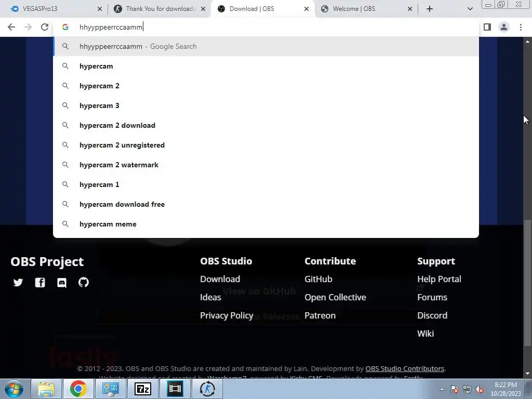The width and height of the screenshot is (532, 399).
Task: Open the Open Collective link
Action: coord(335,297)
